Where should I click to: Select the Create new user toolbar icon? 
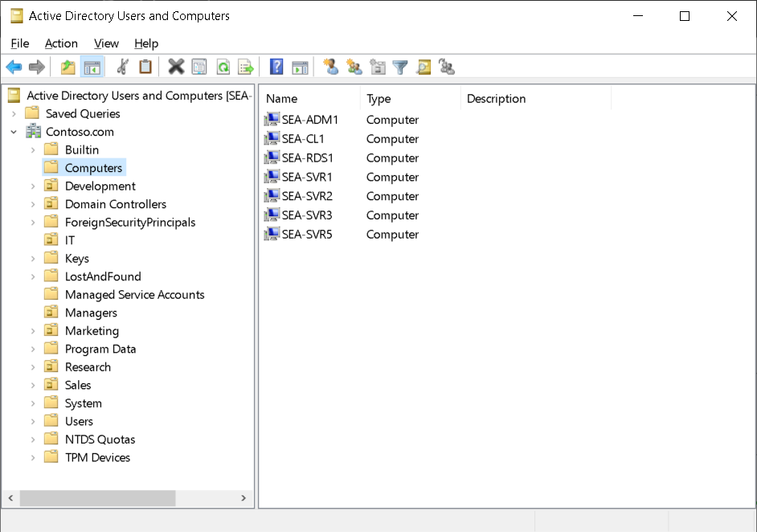tap(330, 67)
